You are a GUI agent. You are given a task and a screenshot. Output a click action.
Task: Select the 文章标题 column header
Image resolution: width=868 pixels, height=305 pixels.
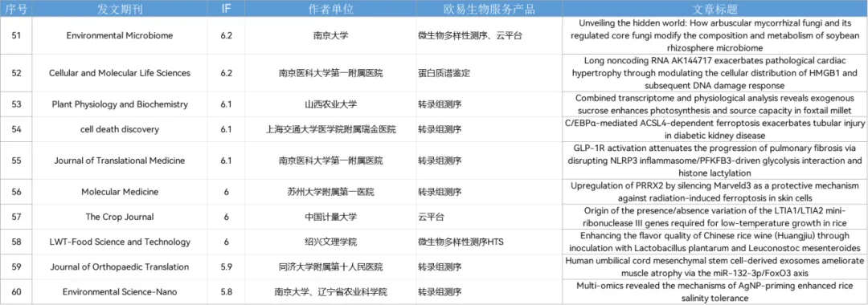(x=715, y=10)
